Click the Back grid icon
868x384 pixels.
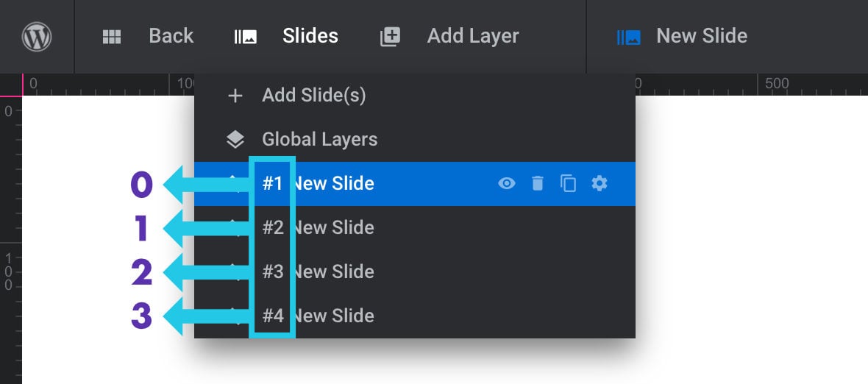(x=112, y=37)
